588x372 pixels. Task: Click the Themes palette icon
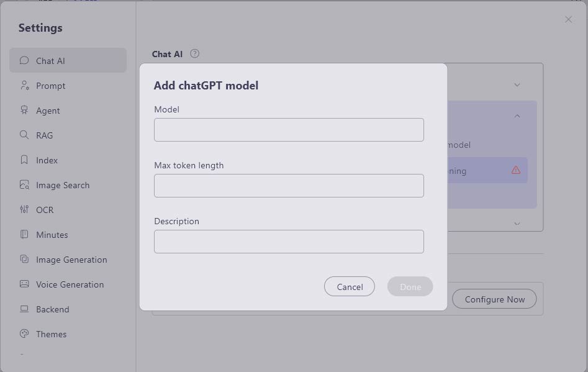point(24,333)
